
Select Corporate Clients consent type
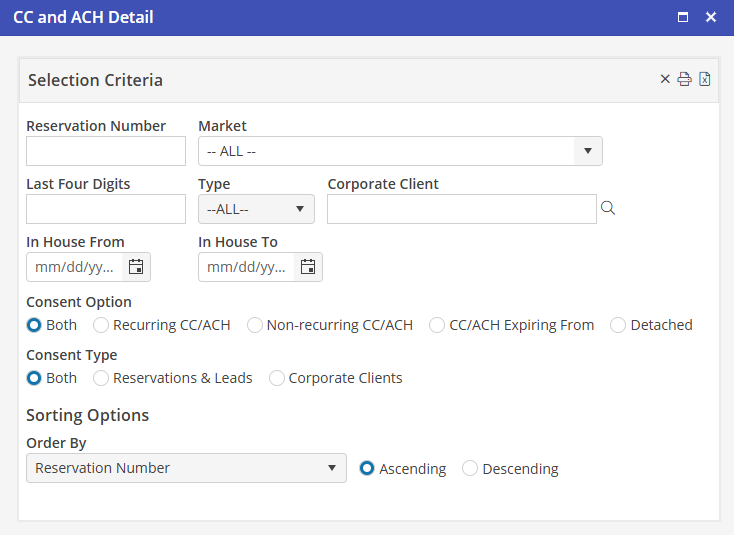276,378
